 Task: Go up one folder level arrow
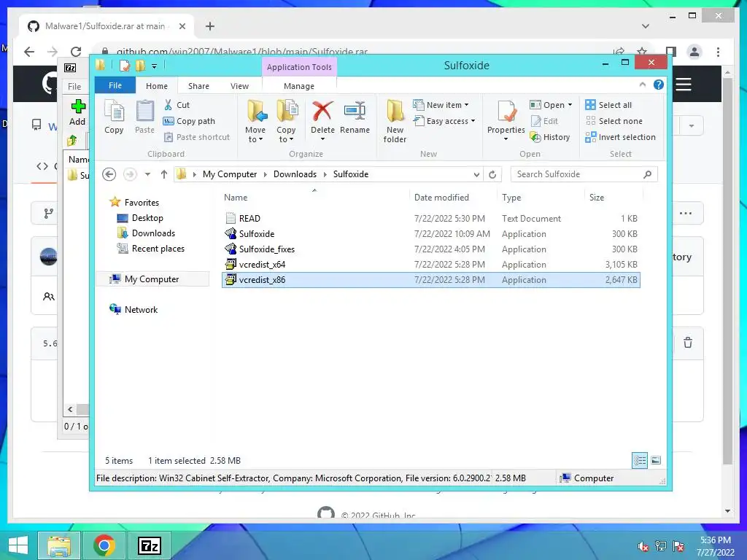click(x=164, y=174)
